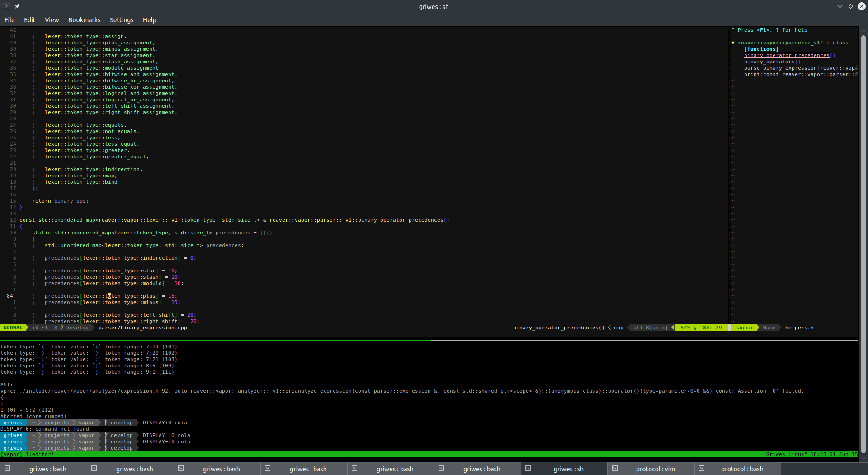Collapse the reaver::vapor::parser::_v1 class in Tagbar

pyautogui.click(x=733, y=43)
